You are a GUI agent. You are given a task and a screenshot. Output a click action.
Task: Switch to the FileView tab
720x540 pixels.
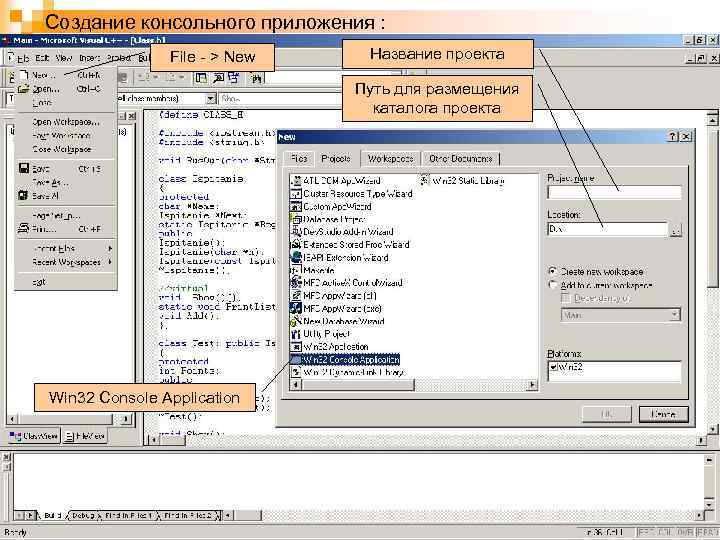85,436
